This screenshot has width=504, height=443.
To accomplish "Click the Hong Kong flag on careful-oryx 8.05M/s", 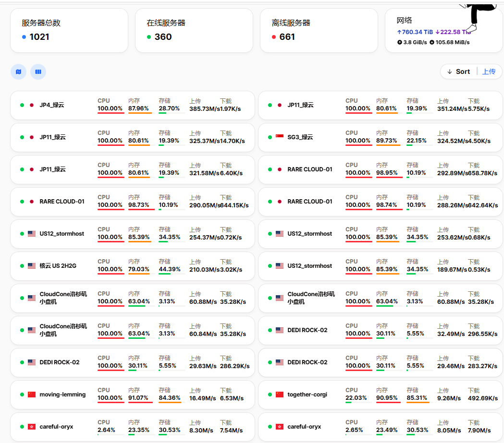I will pos(280,427).
